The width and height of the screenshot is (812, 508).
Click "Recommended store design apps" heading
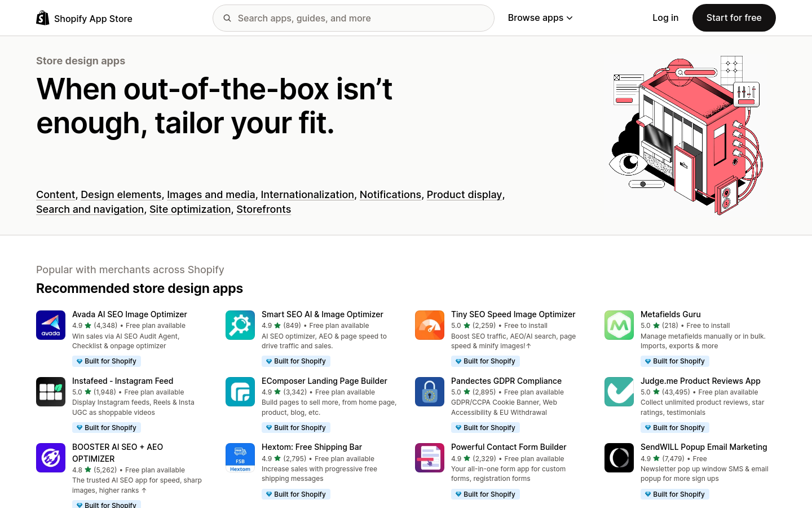coord(139,288)
